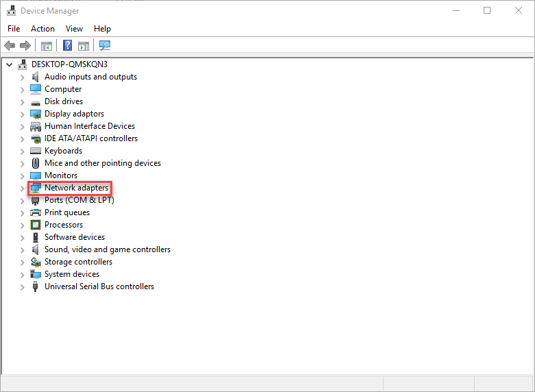Select Mice and other pointing devices
The width and height of the screenshot is (535, 392).
[x=103, y=163]
